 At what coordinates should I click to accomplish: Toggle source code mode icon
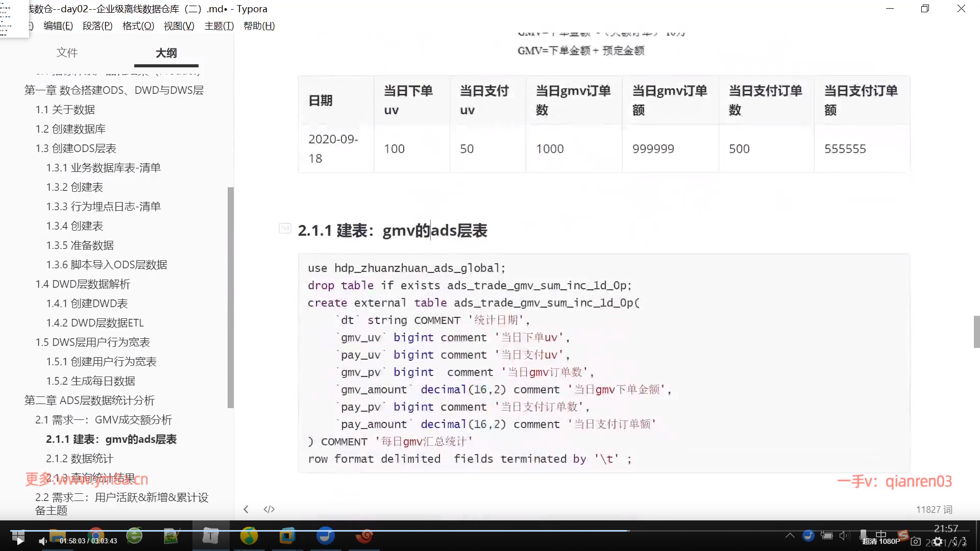click(269, 509)
